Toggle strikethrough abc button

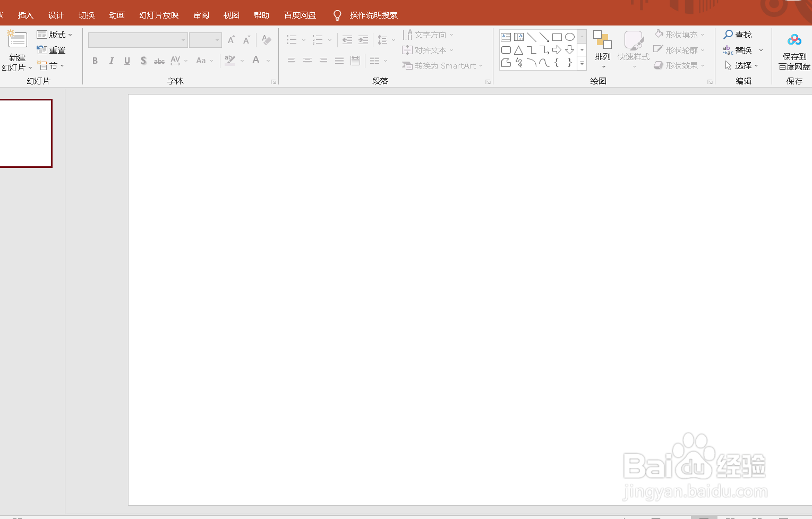(x=159, y=61)
